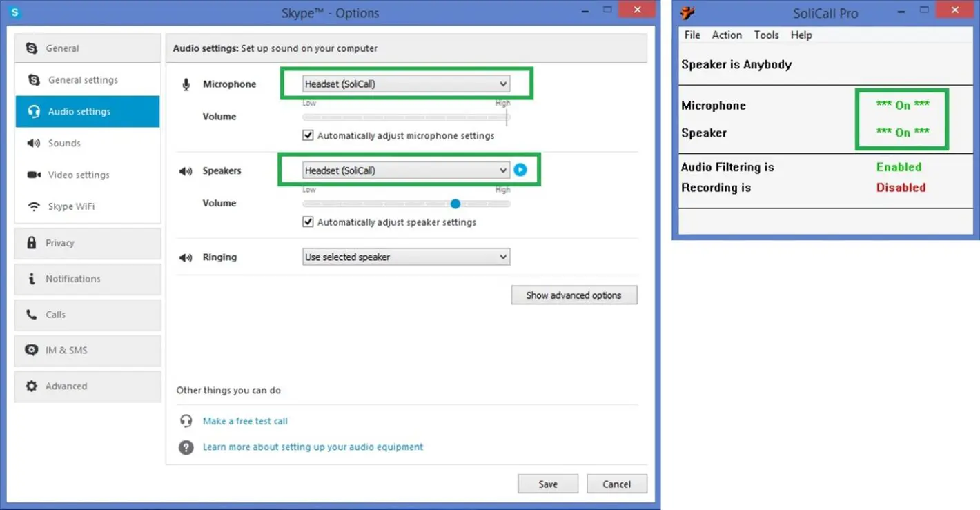Screen dimensions: 980x510
Task: Click the question mark help icon
Action: (x=186, y=447)
